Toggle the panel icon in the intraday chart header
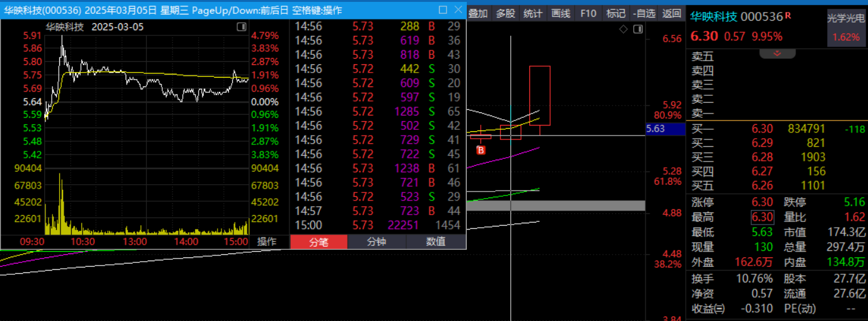Image resolution: width=868 pixels, height=321 pixels. point(242,27)
